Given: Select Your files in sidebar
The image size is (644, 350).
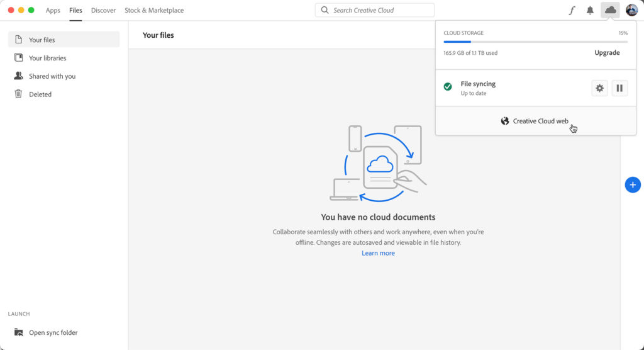Looking at the screenshot, I should [x=64, y=40].
